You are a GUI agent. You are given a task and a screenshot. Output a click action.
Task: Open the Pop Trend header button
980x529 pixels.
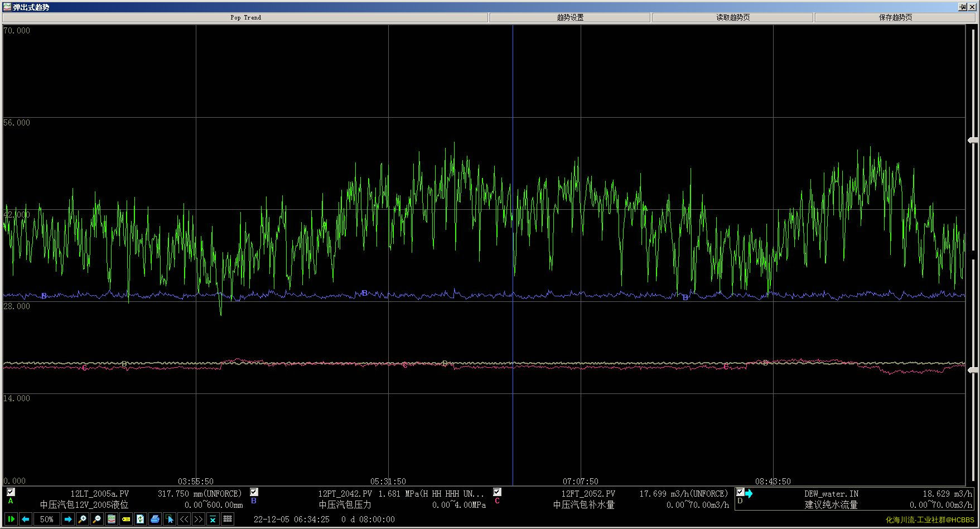(245, 17)
